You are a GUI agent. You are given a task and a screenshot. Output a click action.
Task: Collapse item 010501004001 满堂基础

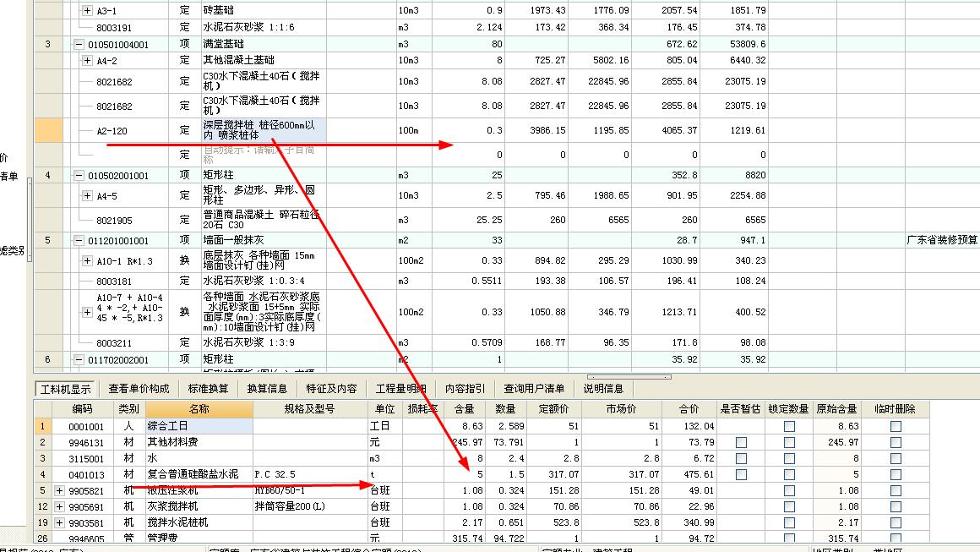pos(79,45)
